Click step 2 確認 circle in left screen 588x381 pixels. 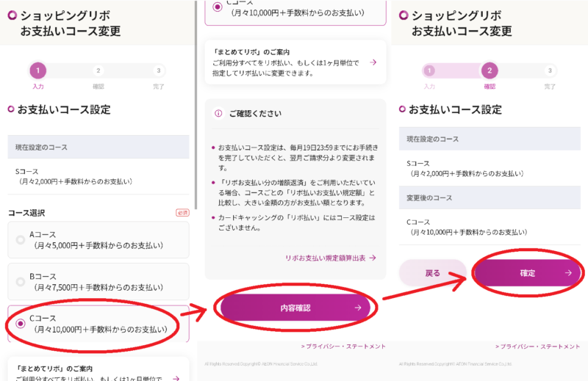coord(98,70)
